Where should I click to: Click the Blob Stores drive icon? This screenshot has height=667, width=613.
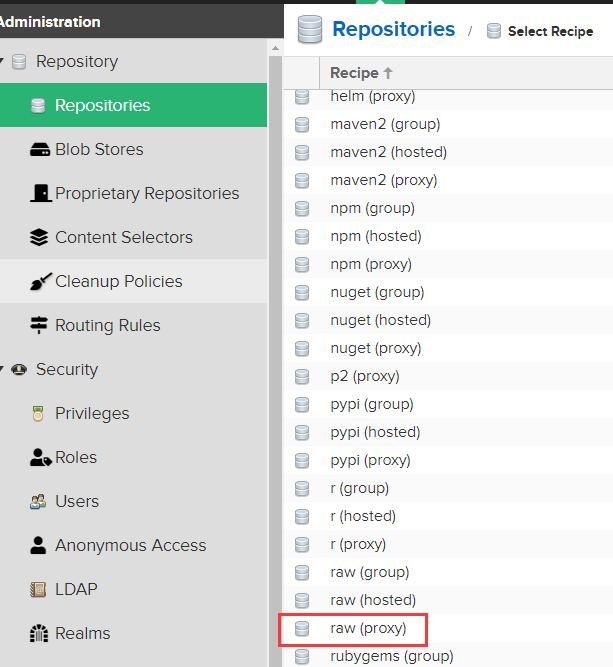pyautogui.click(x=39, y=149)
